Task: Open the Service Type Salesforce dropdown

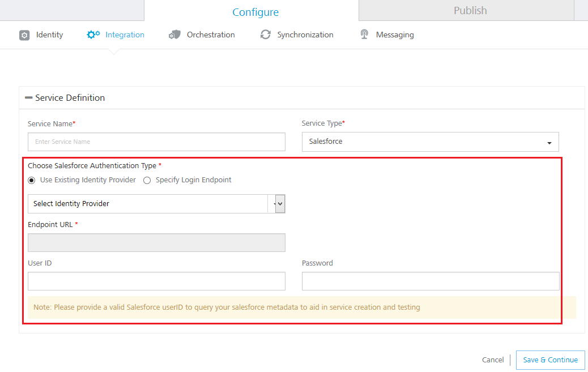Action: pos(430,142)
